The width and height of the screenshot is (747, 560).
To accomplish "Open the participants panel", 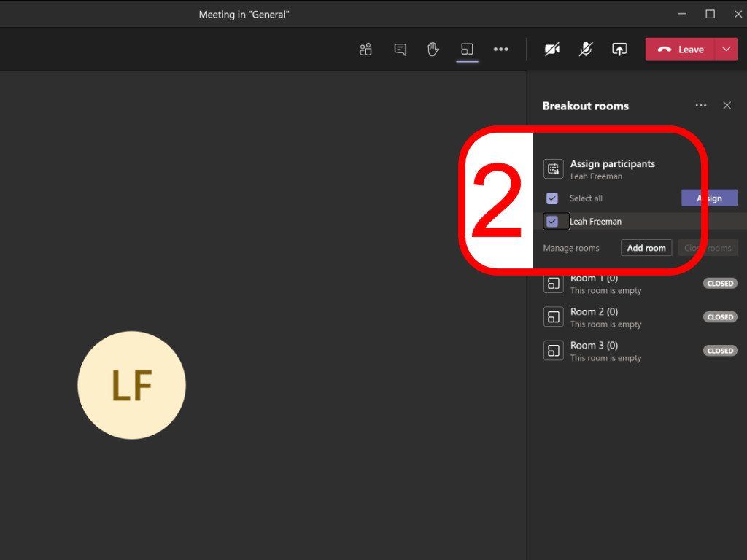I will [x=365, y=49].
